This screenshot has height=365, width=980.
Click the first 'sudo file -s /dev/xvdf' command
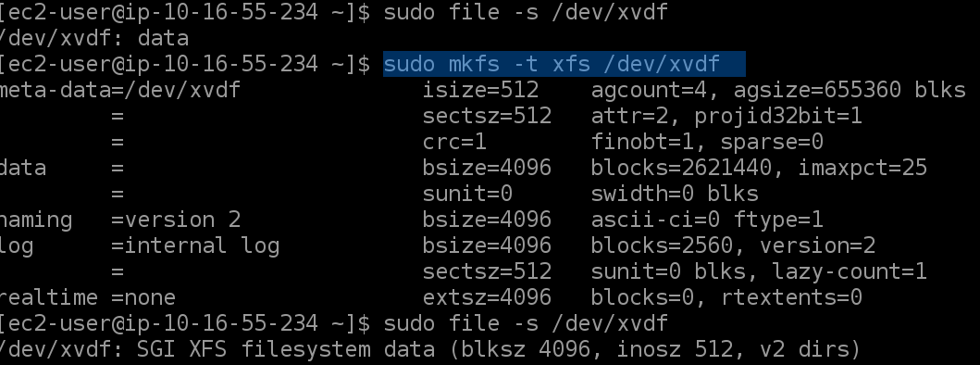pos(526,12)
